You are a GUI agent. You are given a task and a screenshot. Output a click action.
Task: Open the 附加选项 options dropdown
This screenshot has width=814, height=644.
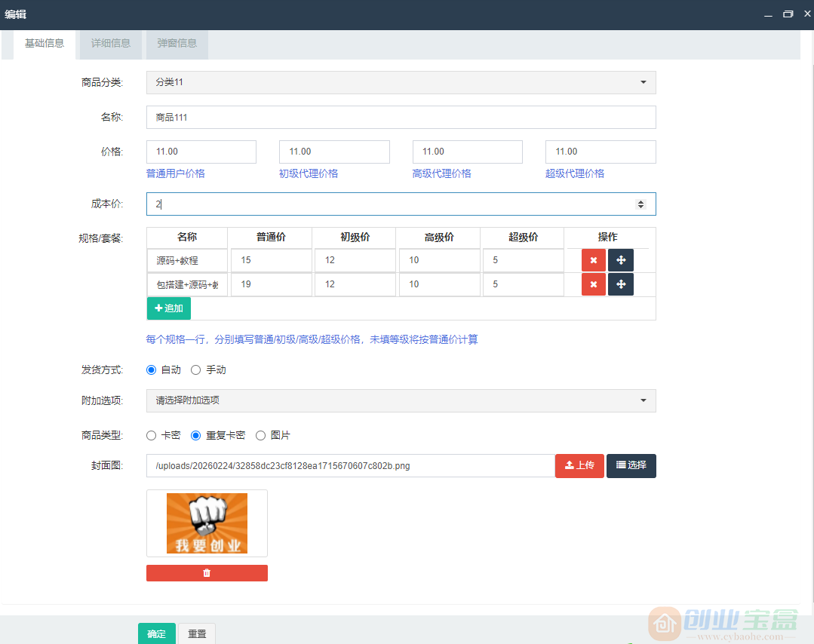click(x=401, y=400)
